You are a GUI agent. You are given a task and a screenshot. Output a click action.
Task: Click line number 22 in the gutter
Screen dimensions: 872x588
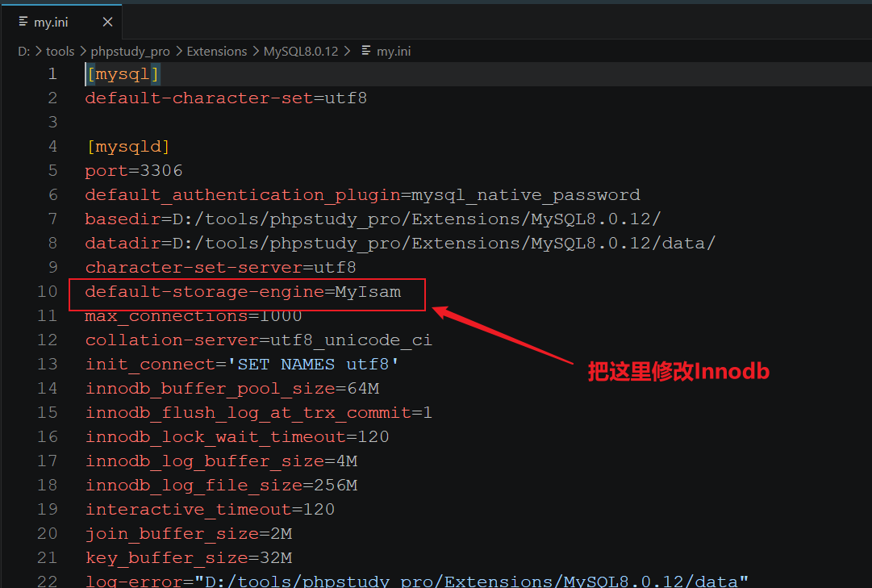(x=48, y=581)
